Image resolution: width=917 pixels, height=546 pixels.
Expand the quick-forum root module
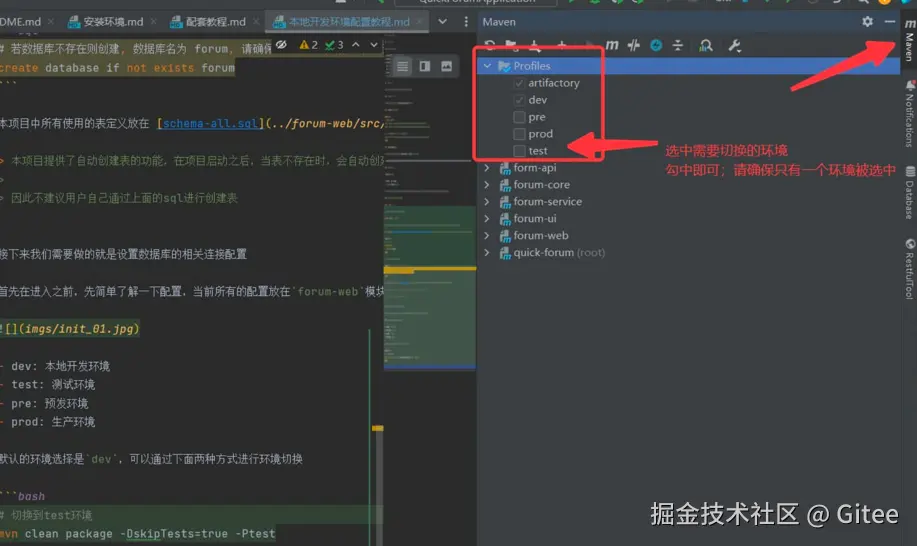pos(487,253)
